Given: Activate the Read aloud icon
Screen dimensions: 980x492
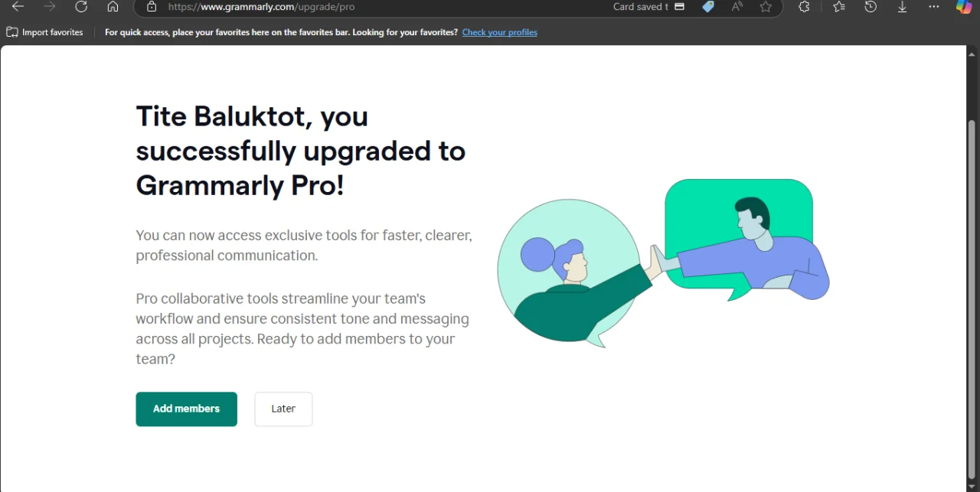Looking at the screenshot, I should point(737,7).
